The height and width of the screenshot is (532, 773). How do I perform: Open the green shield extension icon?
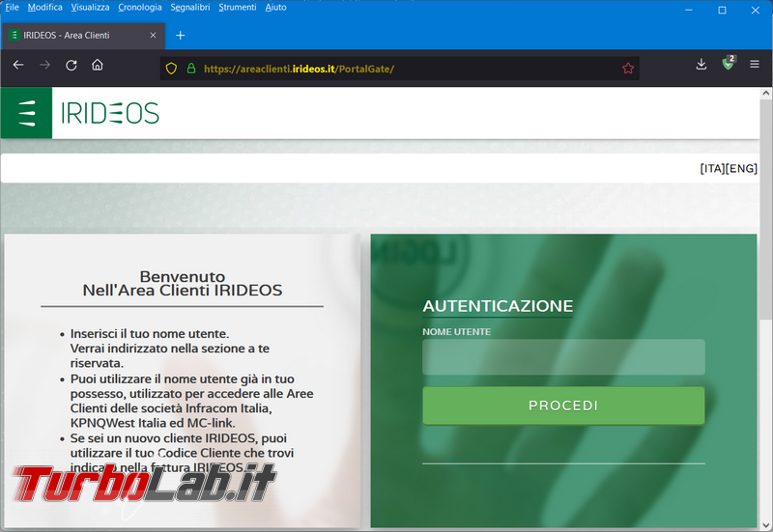(x=729, y=63)
